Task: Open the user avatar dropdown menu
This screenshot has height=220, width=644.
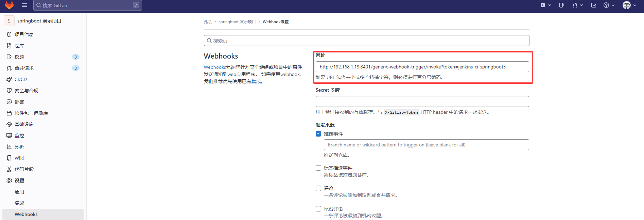Action: [629, 5]
